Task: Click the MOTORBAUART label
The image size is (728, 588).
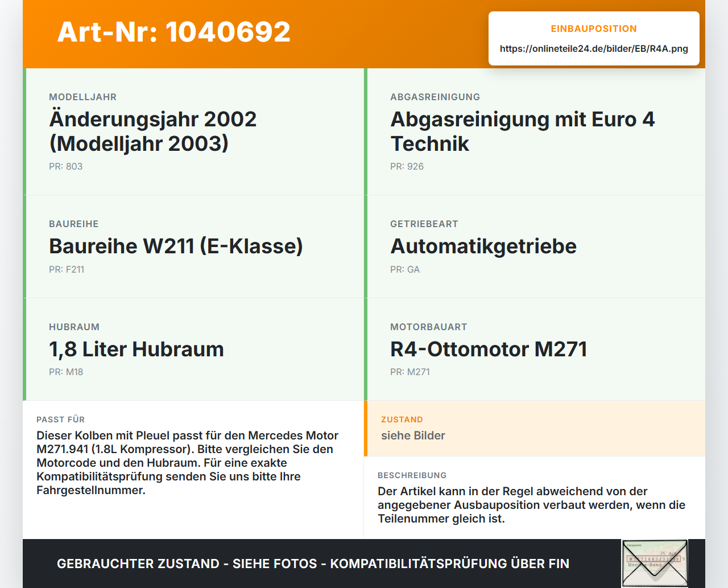Action: [x=429, y=327]
